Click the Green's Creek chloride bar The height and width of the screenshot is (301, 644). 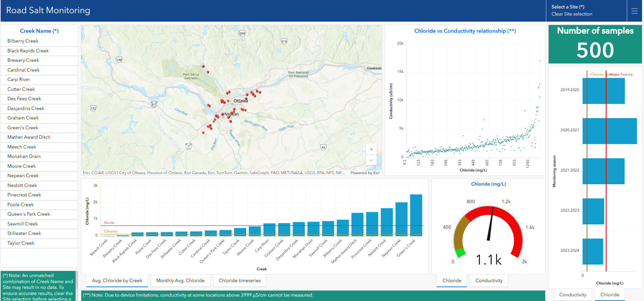pyautogui.click(x=416, y=215)
